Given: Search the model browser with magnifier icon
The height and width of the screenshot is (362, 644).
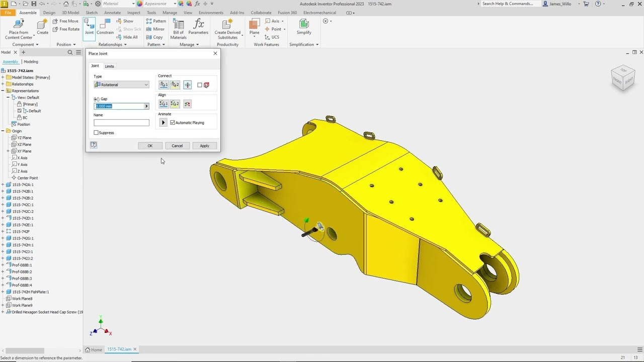Looking at the screenshot, I should click(x=70, y=52).
